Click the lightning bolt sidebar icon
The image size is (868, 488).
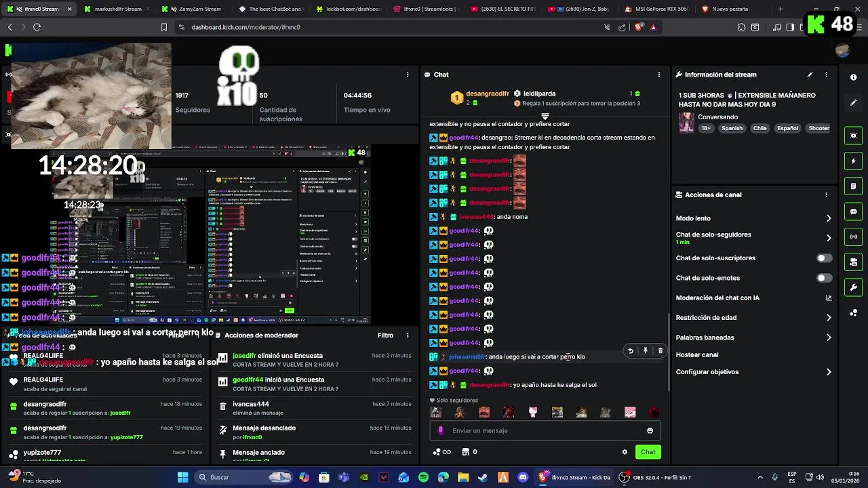click(854, 161)
